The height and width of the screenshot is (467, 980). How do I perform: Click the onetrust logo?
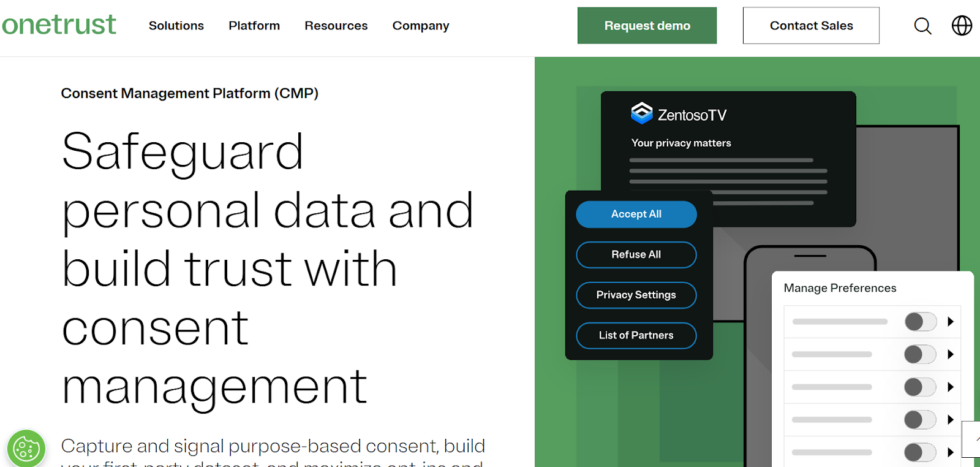coord(59,25)
